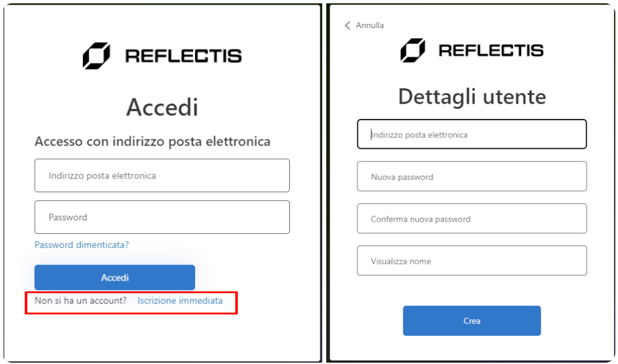Click the REFLECTIS wordmark on the sign-in panel
The image size is (618, 364).
click(x=183, y=55)
